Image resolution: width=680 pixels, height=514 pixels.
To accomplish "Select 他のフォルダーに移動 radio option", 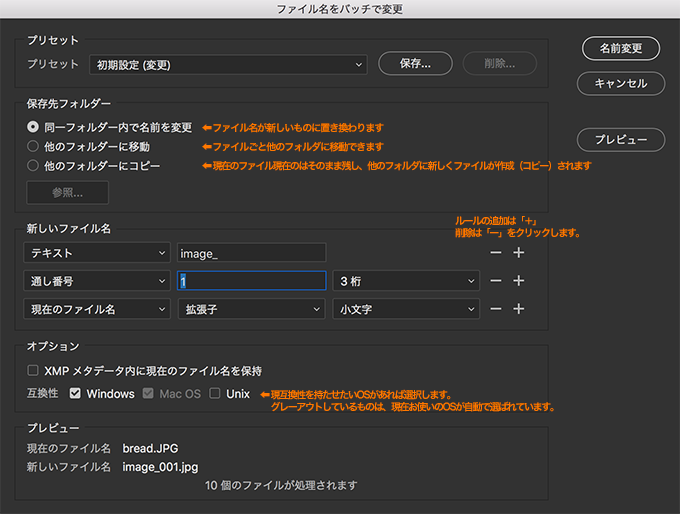I will click(33, 146).
